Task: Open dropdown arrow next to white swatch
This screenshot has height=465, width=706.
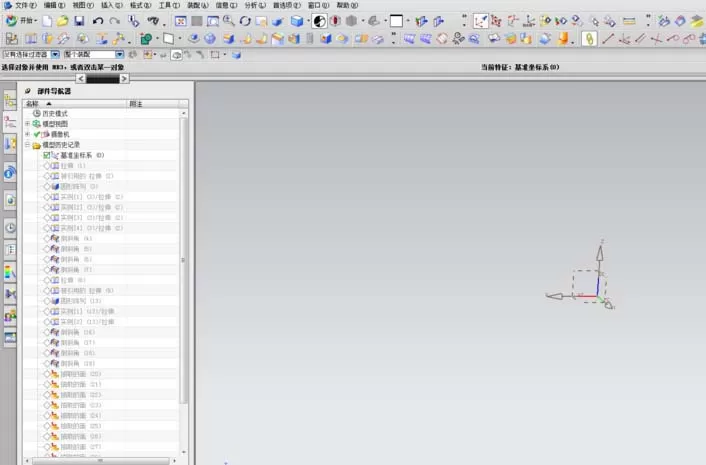Action: coord(408,21)
